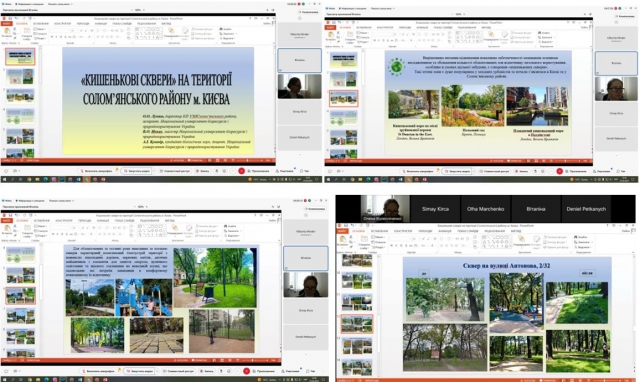640x382 pixels.
Task: Select the Olha Marchenko participant tile
Action: pos(486,209)
